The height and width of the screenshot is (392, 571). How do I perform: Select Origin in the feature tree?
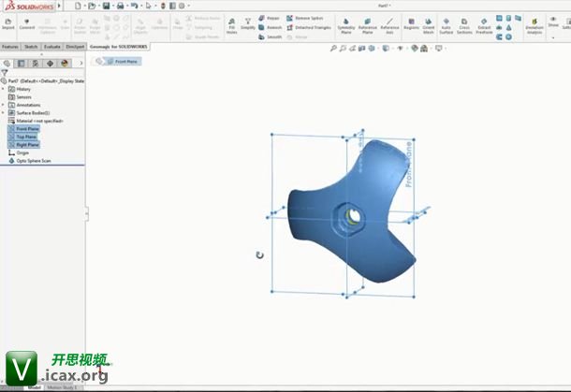[x=18, y=152]
